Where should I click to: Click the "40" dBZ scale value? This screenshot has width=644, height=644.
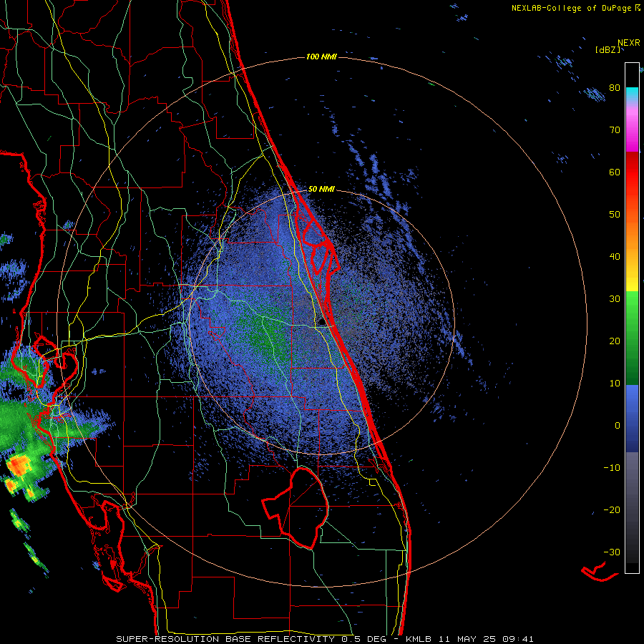click(x=615, y=257)
